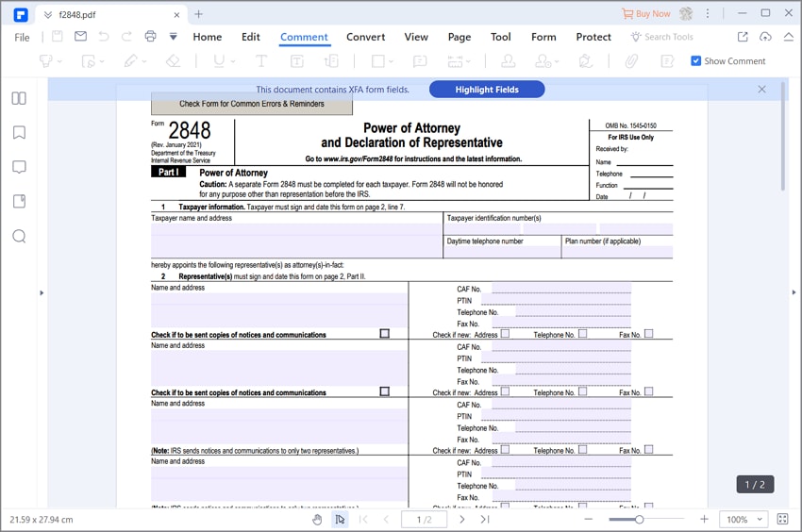Select the Typewriter text comment tool
This screenshot has width=802, height=532.
[261, 61]
